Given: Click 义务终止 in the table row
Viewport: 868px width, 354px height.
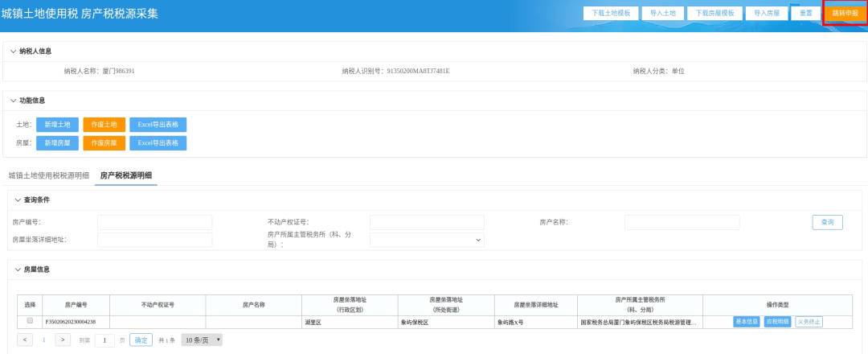Looking at the screenshot, I should click(x=809, y=322).
